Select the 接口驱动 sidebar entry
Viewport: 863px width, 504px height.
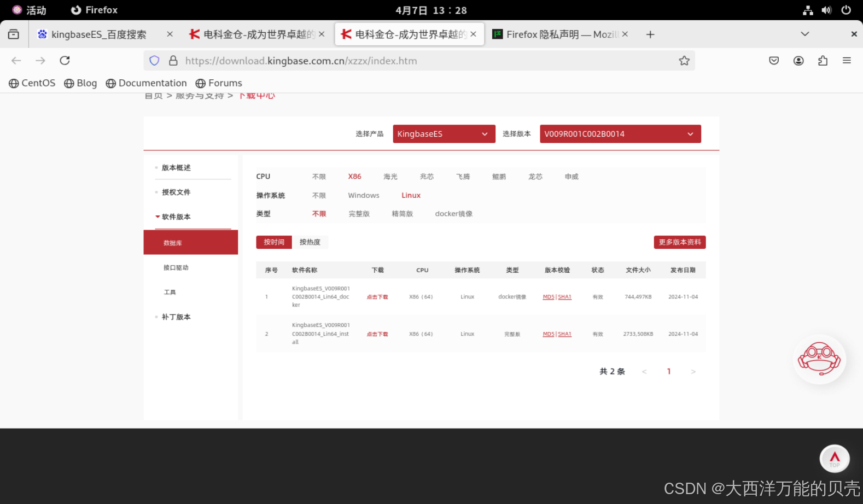tap(176, 267)
